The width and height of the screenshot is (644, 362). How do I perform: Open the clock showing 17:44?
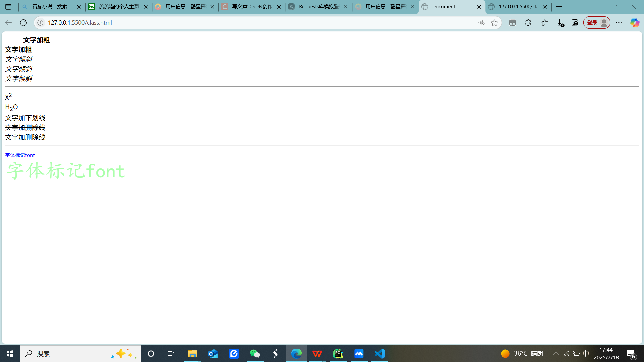[606, 354]
